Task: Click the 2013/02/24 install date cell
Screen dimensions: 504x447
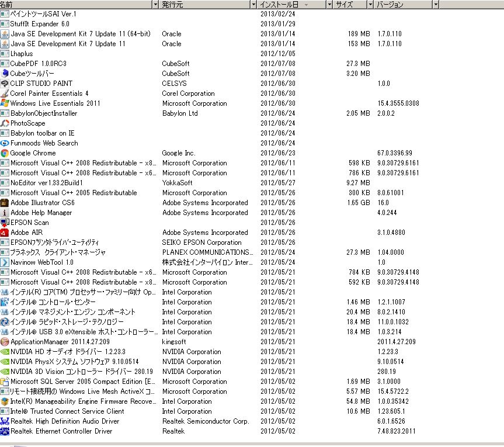Action: (x=278, y=14)
